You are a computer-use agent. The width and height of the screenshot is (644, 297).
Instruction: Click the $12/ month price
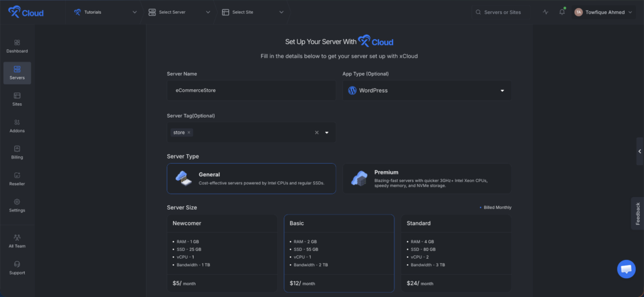coord(303,283)
